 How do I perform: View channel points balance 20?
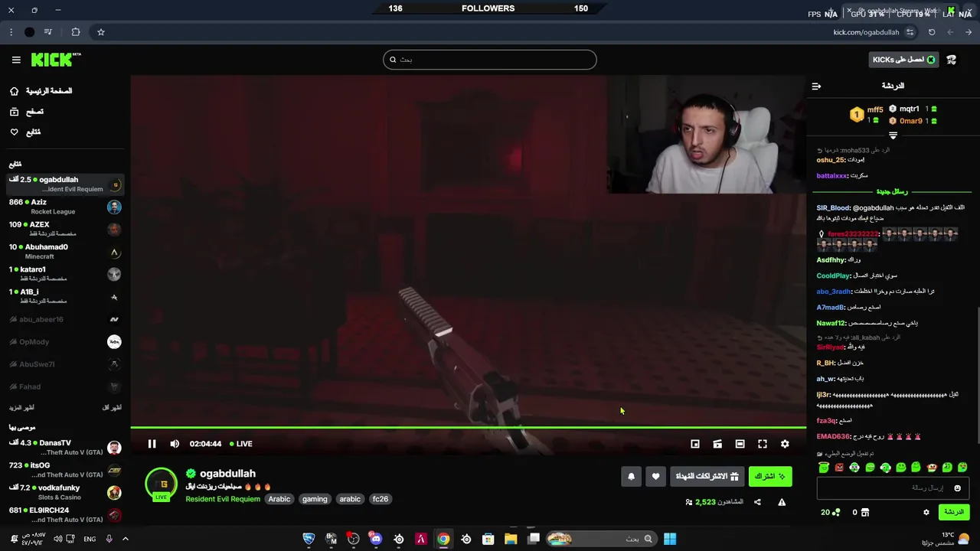831,512
